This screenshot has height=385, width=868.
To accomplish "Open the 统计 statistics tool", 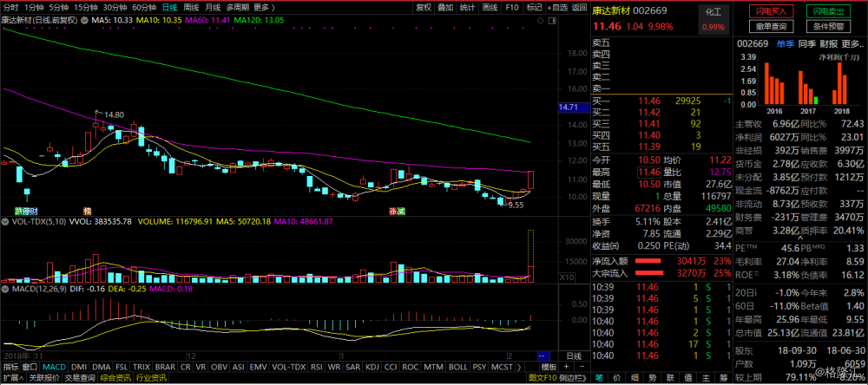I will point(468,7).
